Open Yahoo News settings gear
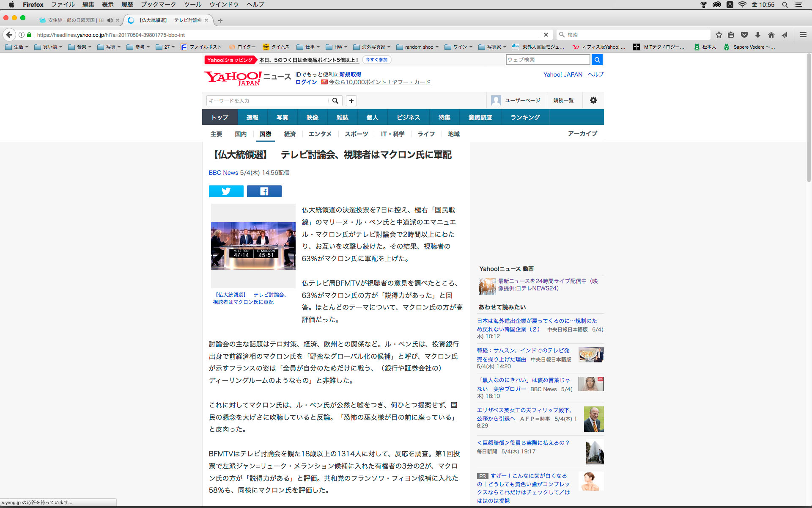Image resolution: width=812 pixels, height=508 pixels. (593, 100)
